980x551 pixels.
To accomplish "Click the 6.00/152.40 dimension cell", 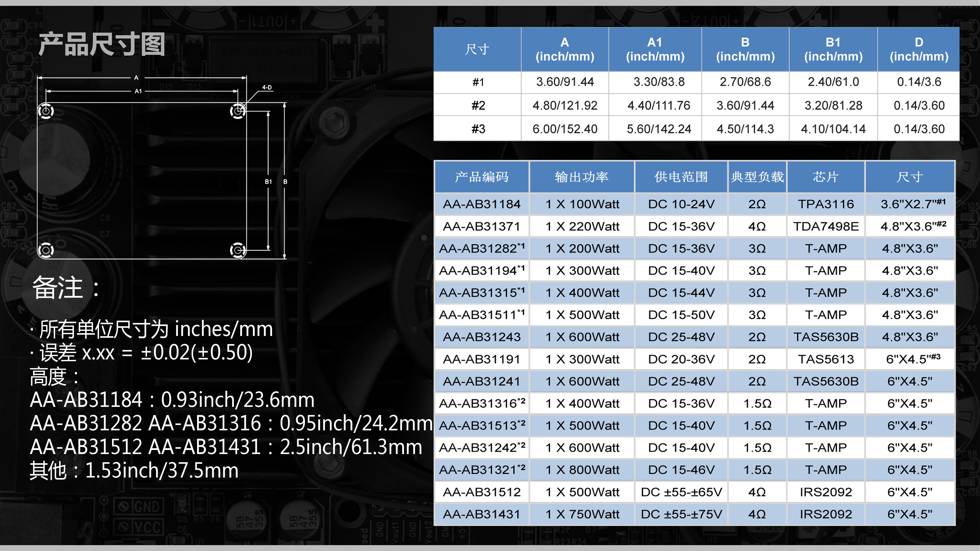I will (565, 129).
